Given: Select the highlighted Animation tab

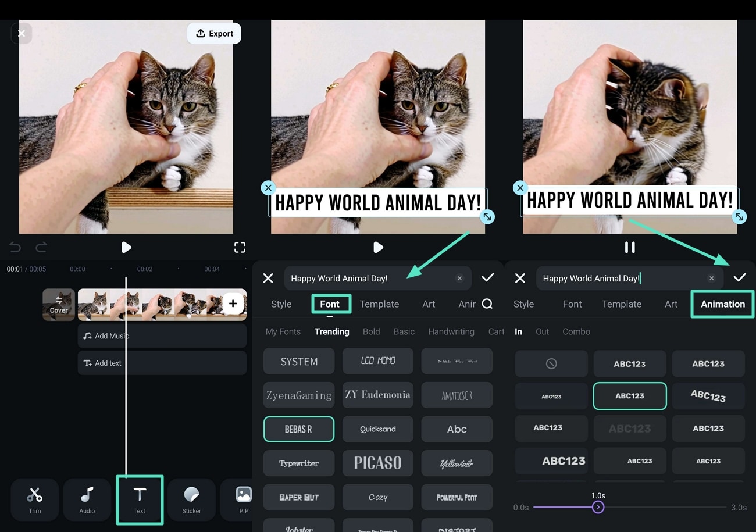Looking at the screenshot, I should 723,304.
